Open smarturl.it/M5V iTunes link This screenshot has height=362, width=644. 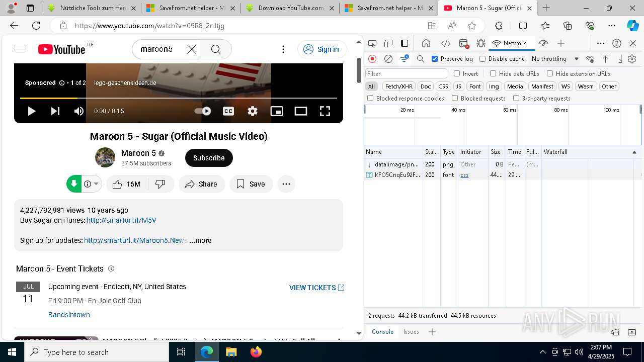pyautogui.click(x=121, y=220)
